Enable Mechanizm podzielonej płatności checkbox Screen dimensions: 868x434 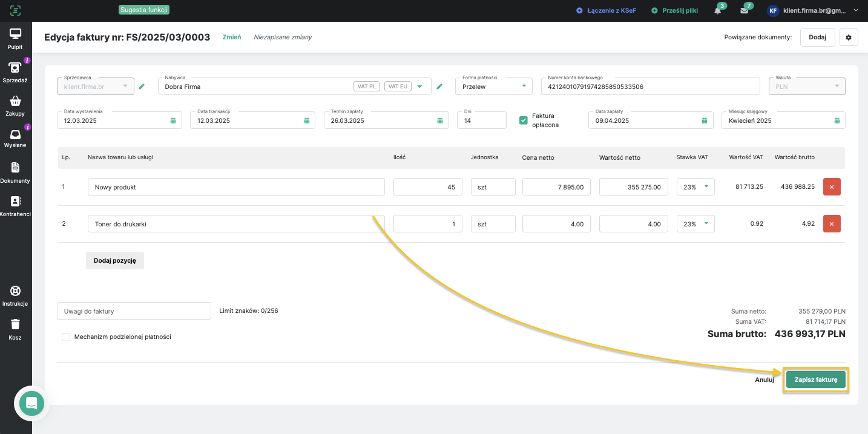tap(65, 337)
